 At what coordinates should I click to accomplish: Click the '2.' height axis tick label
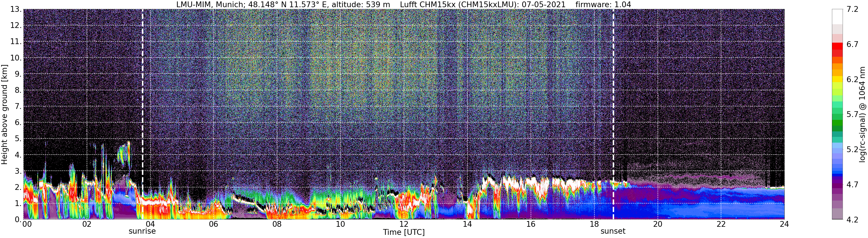click(18, 187)
